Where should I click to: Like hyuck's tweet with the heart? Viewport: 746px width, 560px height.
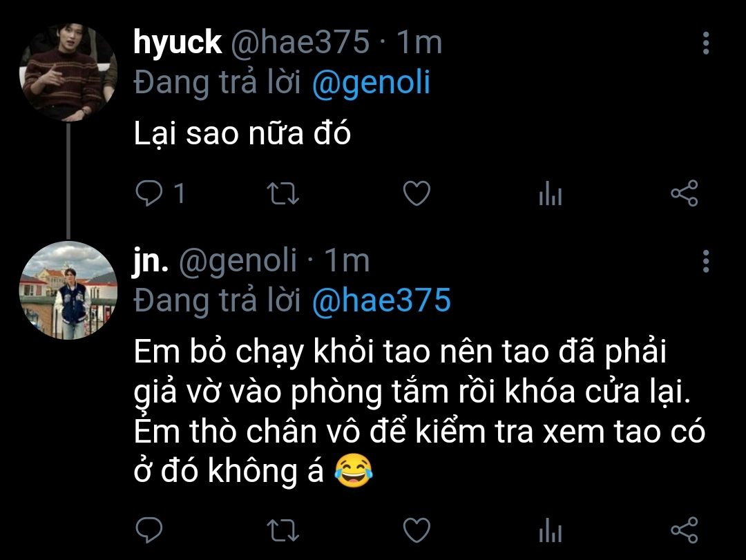(x=417, y=194)
